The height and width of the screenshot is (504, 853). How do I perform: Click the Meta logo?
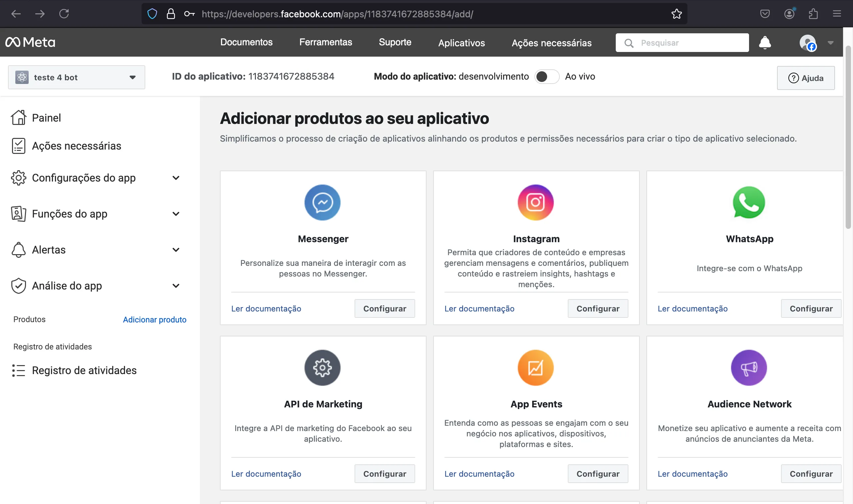click(30, 42)
